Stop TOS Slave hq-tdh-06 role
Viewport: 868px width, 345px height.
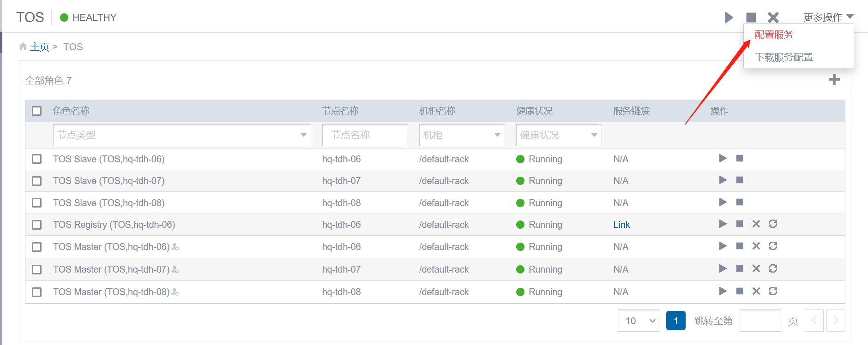pyautogui.click(x=740, y=158)
